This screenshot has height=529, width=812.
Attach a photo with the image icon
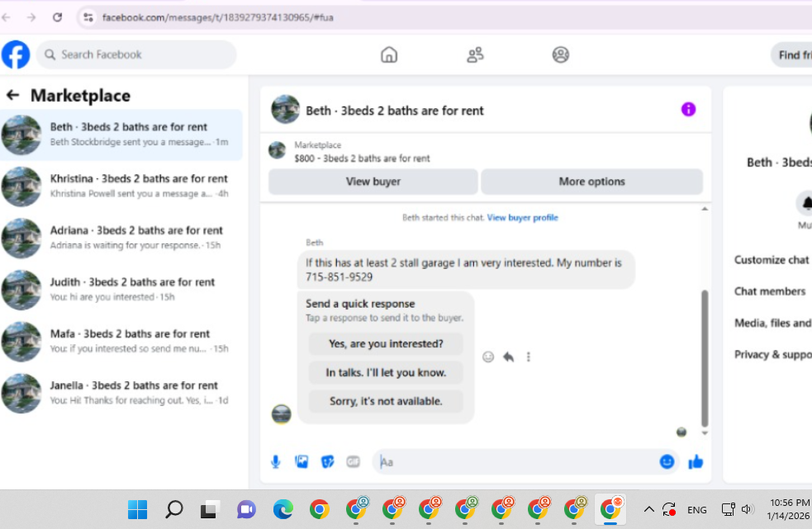[302, 461]
